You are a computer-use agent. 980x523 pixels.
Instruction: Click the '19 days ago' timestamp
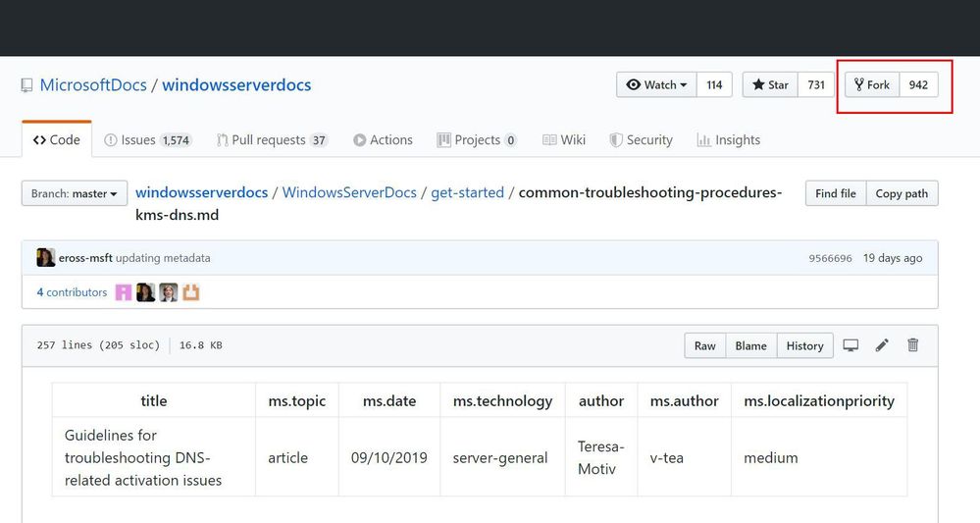pyautogui.click(x=893, y=257)
